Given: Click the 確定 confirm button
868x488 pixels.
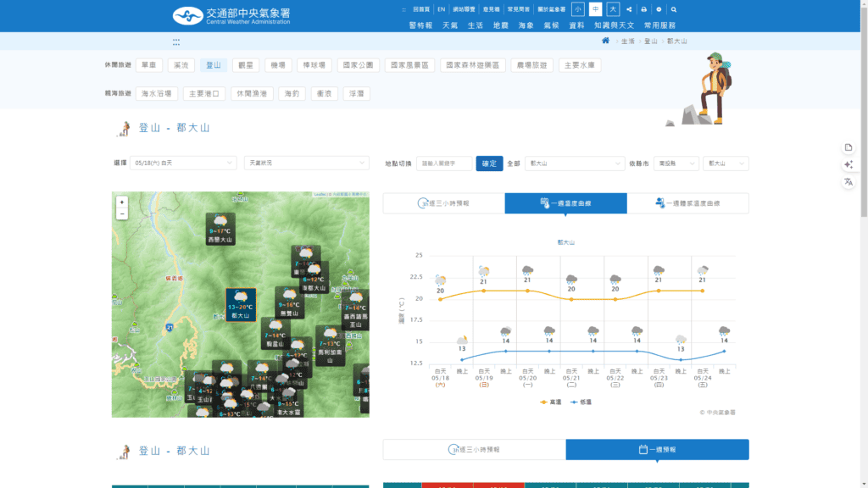Looking at the screenshot, I should click(489, 164).
